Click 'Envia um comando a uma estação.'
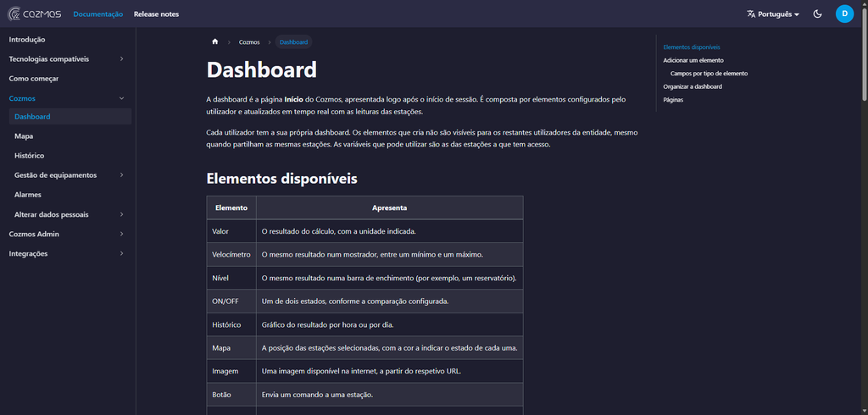This screenshot has height=415, width=868. tap(317, 395)
